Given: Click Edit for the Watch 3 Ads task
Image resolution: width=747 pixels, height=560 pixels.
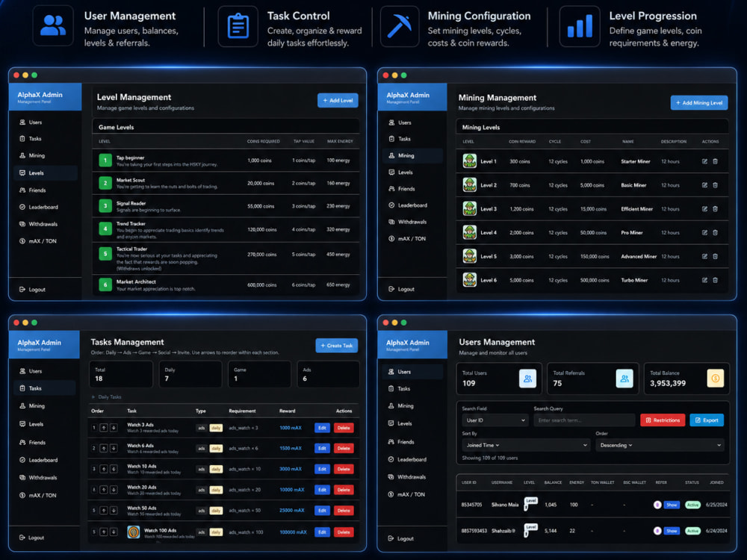Looking at the screenshot, I should (322, 428).
